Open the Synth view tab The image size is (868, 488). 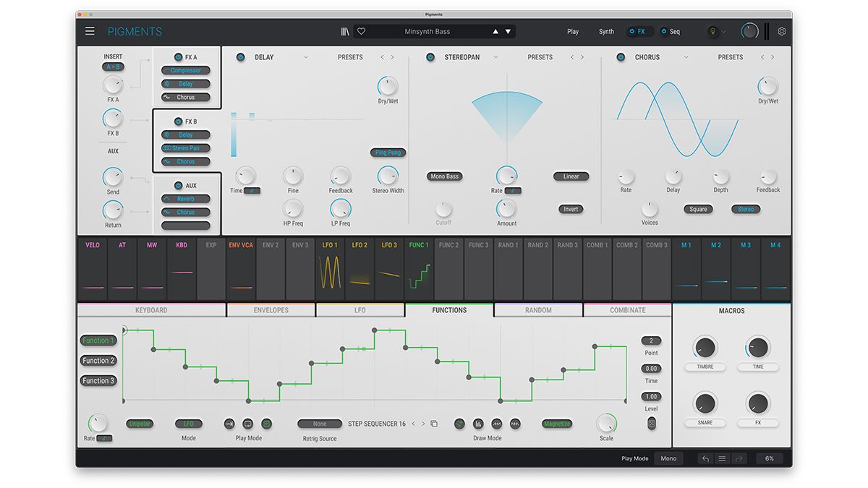[x=606, y=32]
